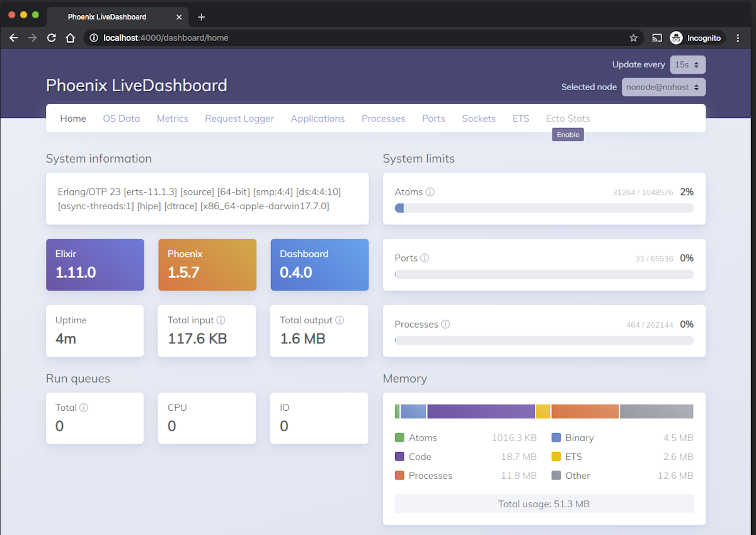Enable Ecto Stats with the Enable button

point(567,134)
